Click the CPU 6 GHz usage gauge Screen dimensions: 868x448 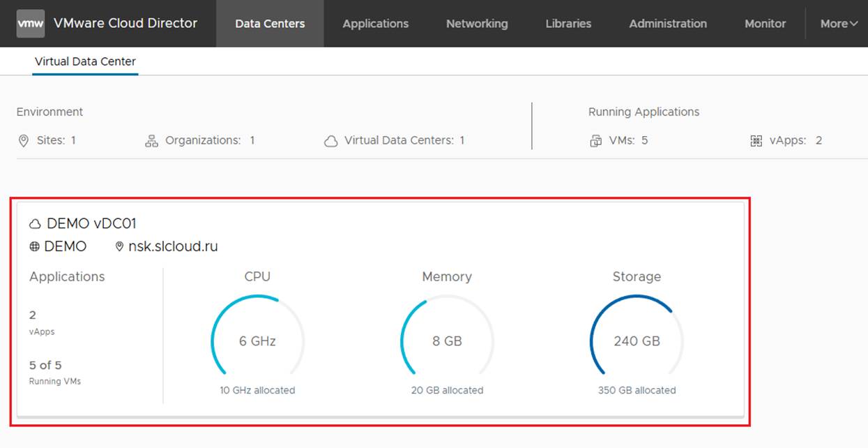[x=257, y=341]
